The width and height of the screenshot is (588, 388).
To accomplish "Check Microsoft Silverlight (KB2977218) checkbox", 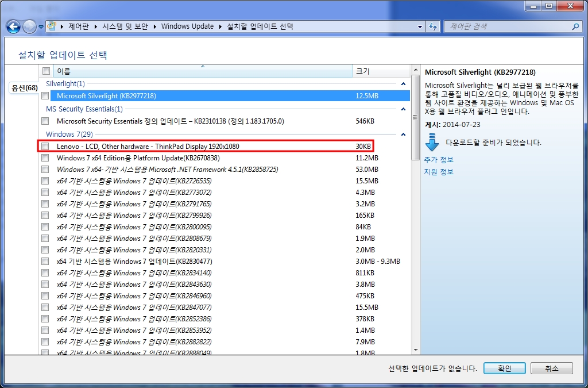I will [45, 96].
